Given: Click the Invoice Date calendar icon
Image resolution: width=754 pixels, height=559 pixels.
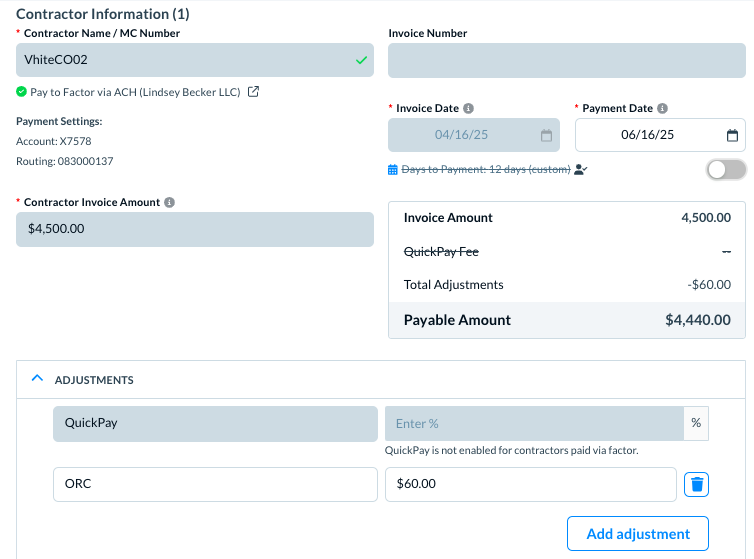Looking at the screenshot, I should tap(546, 135).
